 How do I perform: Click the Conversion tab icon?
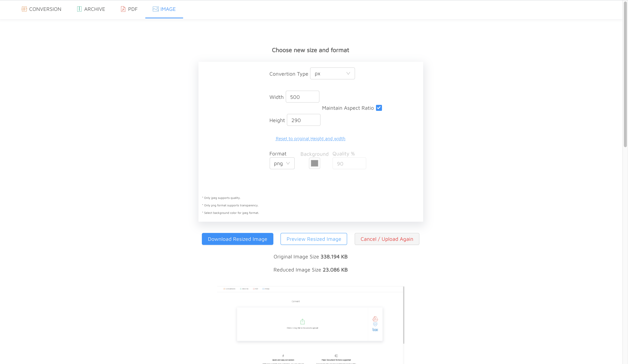pos(24,9)
